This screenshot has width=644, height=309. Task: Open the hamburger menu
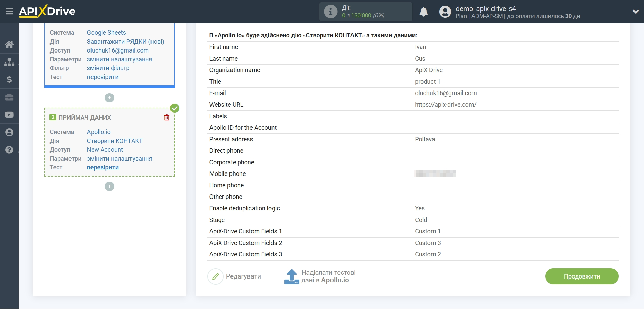(x=9, y=12)
